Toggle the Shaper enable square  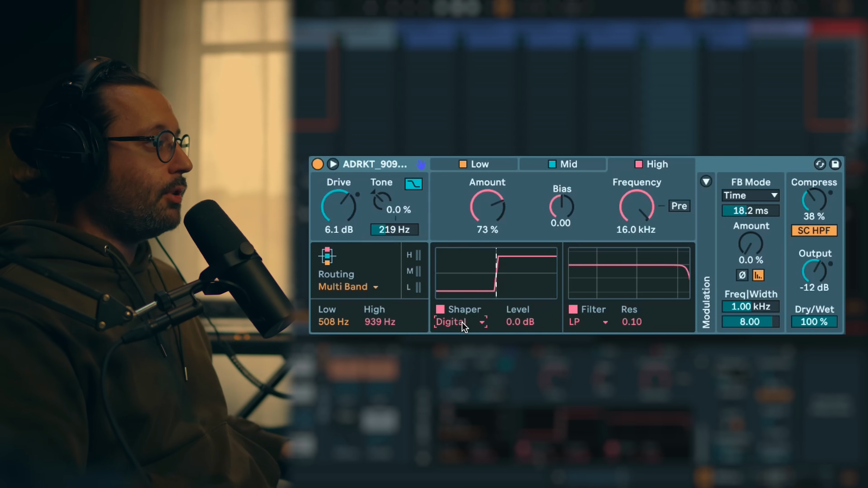[440, 309]
